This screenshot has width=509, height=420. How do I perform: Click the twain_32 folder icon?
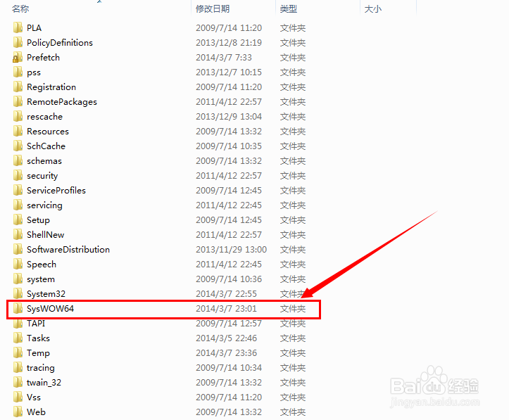click(x=18, y=383)
